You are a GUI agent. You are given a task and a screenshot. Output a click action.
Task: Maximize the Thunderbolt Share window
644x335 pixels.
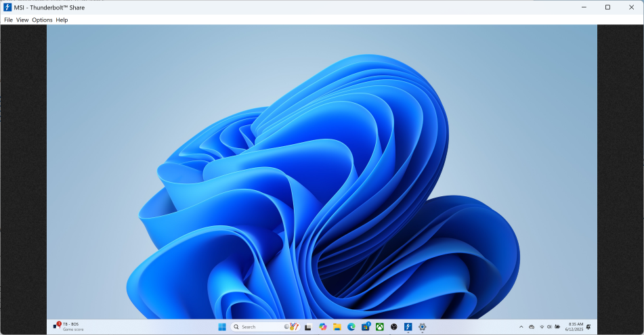608,7
